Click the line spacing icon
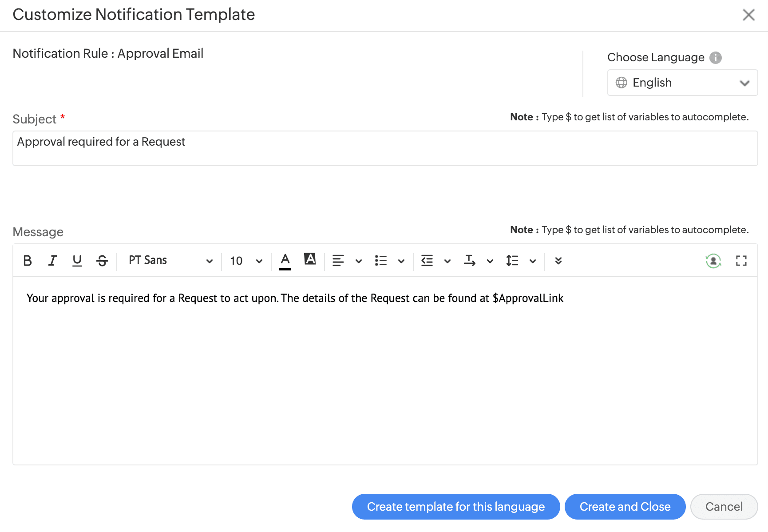 512,261
